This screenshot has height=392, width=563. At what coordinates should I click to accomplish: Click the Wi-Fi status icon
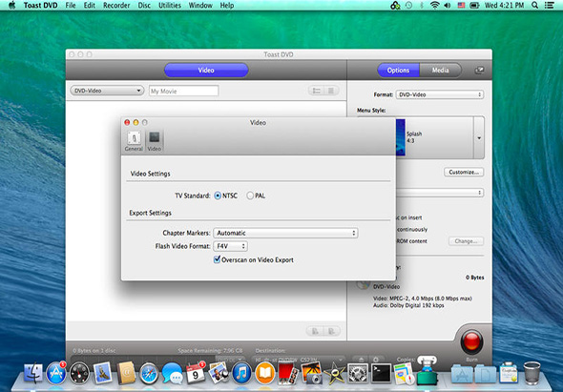(x=434, y=6)
